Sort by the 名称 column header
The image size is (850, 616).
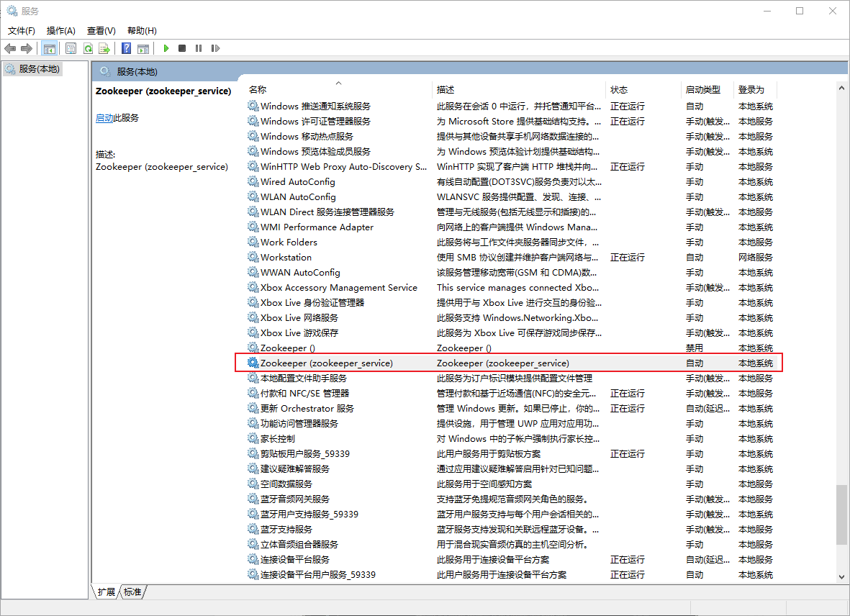(x=337, y=89)
